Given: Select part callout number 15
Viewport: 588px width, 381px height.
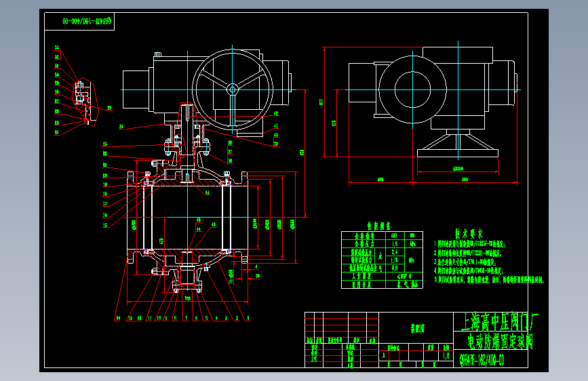Looking at the screenshot, I should click(105, 225).
